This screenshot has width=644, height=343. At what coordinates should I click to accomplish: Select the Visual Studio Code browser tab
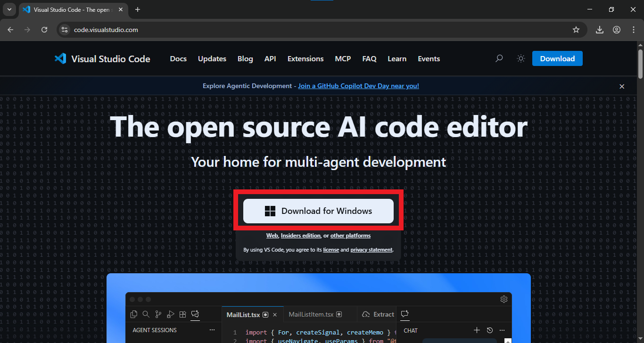pyautogui.click(x=74, y=9)
